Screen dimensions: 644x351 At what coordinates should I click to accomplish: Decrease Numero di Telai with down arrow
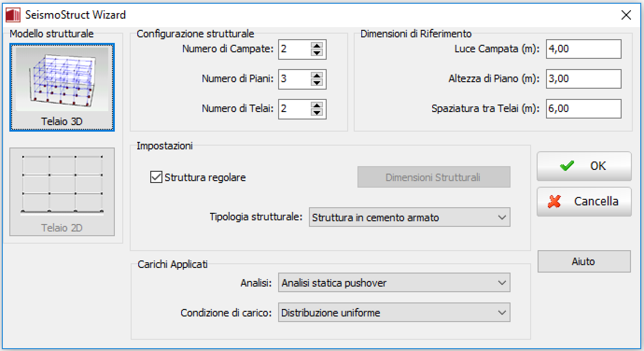[x=317, y=112]
